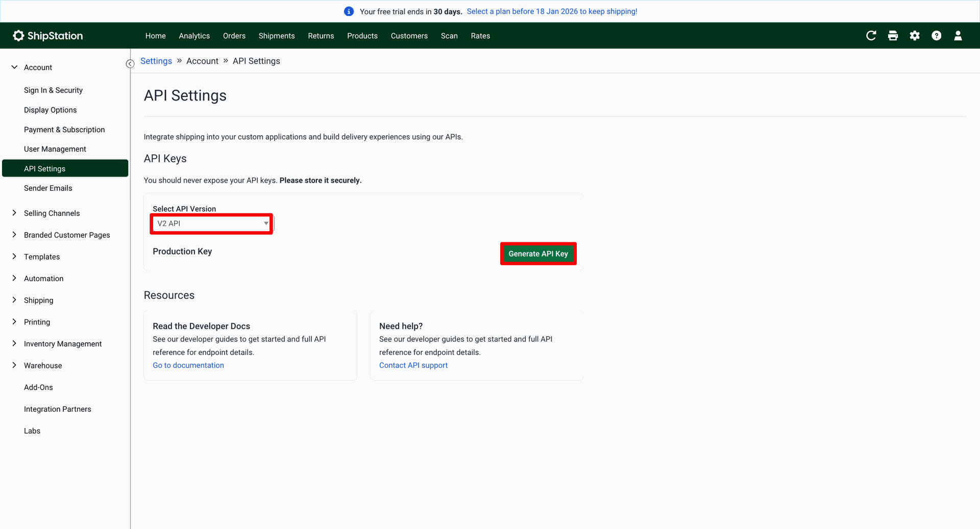Follow the Go to documentation link

(x=188, y=365)
